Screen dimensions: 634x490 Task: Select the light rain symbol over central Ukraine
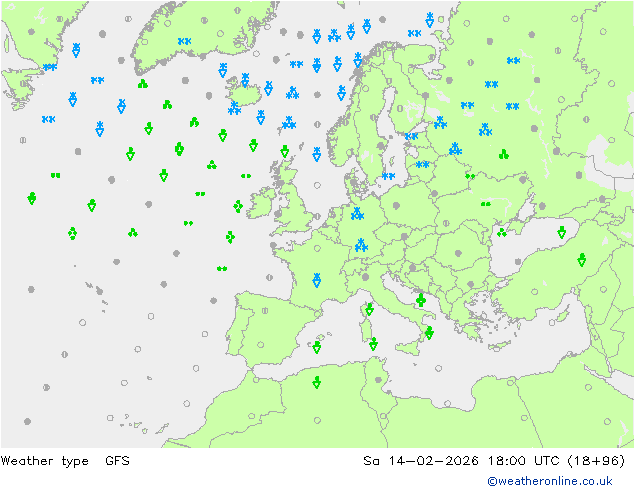[486, 204]
